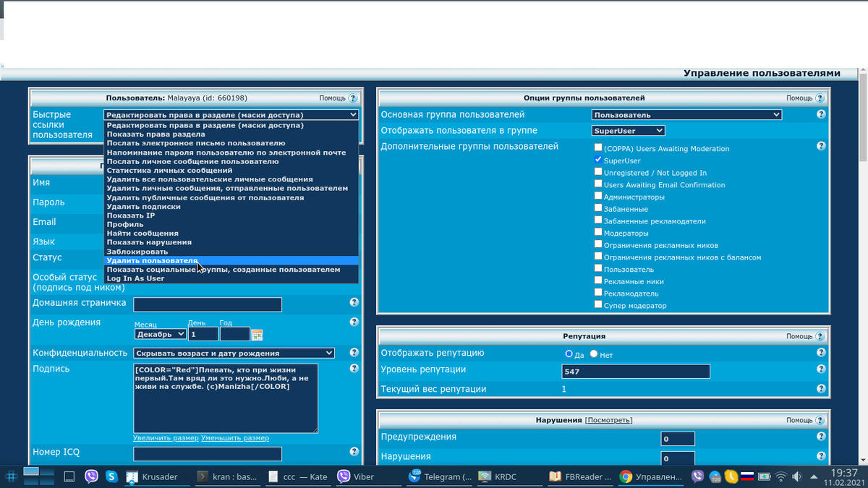Switch to Telegram window in taskbar
868x488 pixels.
click(x=439, y=476)
